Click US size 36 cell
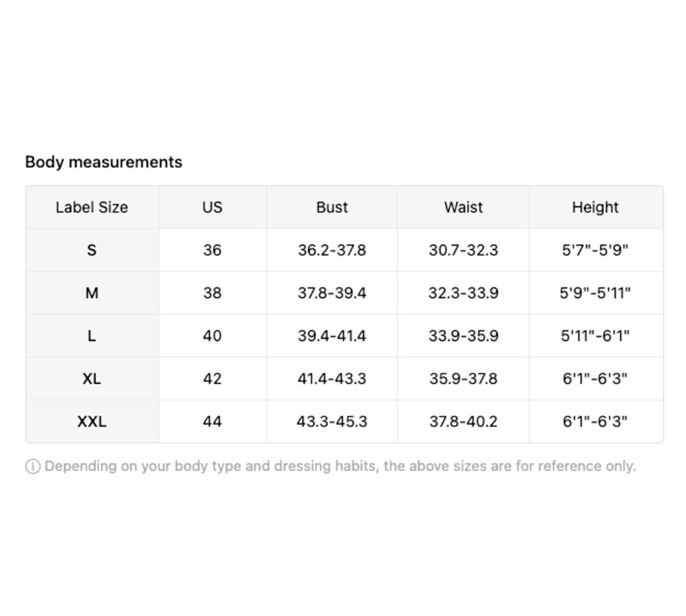Screen dimensions: 686x616 [x=212, y=250]
